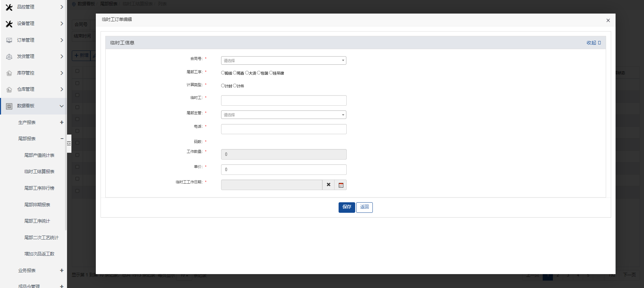Open 尾部工序排行榜 menu item
644x288 pixels.
39,188
